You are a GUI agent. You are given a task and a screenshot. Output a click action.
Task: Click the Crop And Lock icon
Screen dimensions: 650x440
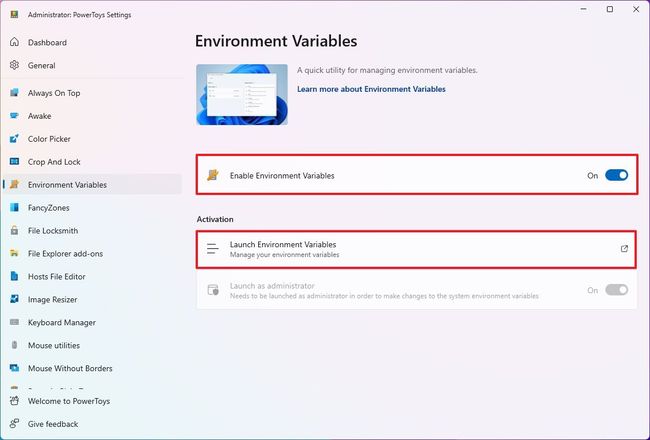pos(15,161)
